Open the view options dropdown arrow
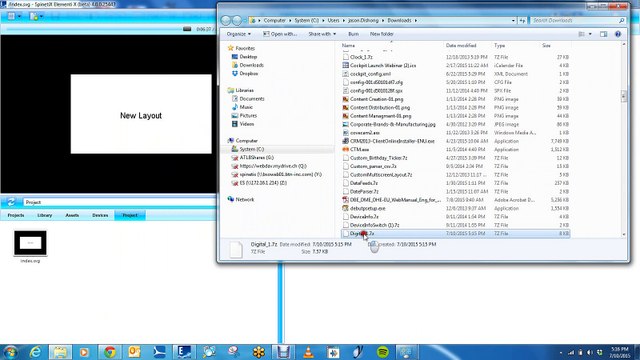 pos(590,34)
